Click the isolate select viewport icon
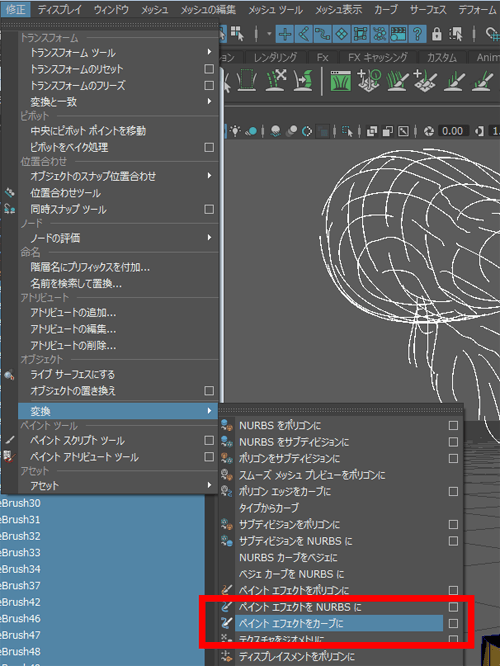 coord(347,131)
